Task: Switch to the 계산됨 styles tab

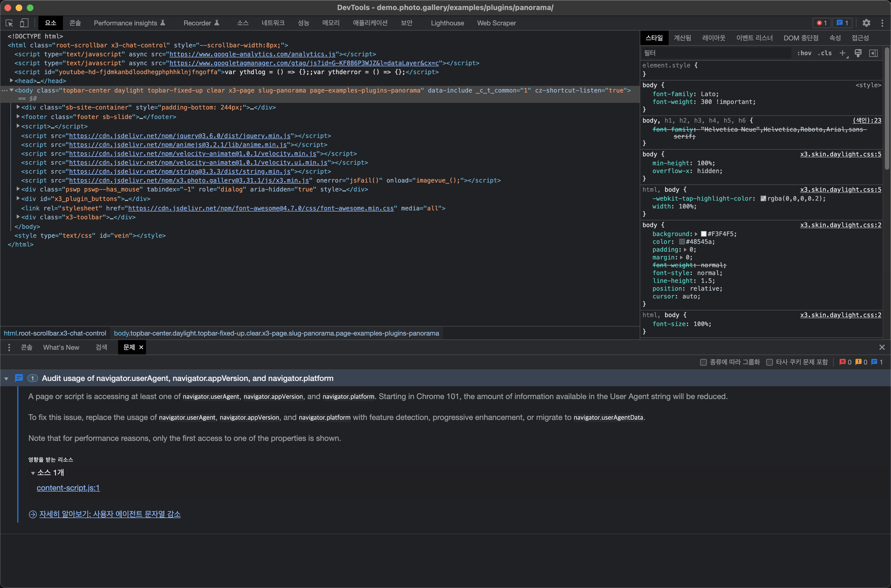Action: tap(682, 38)
